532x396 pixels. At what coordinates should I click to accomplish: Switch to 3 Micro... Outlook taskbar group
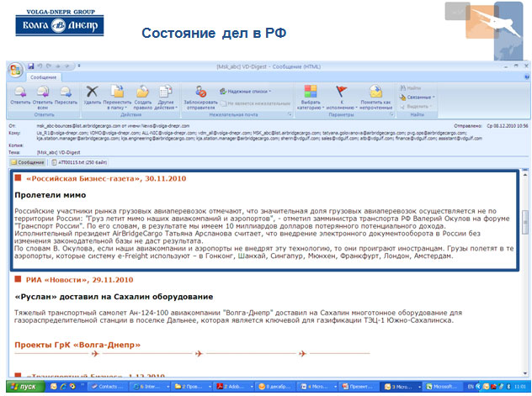(x=402, y=387)
